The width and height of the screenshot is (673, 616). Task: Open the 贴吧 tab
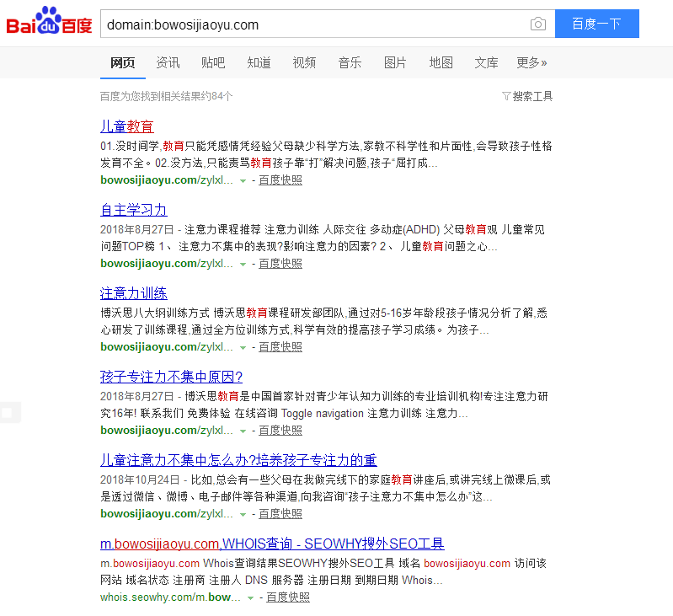(213, 62)
